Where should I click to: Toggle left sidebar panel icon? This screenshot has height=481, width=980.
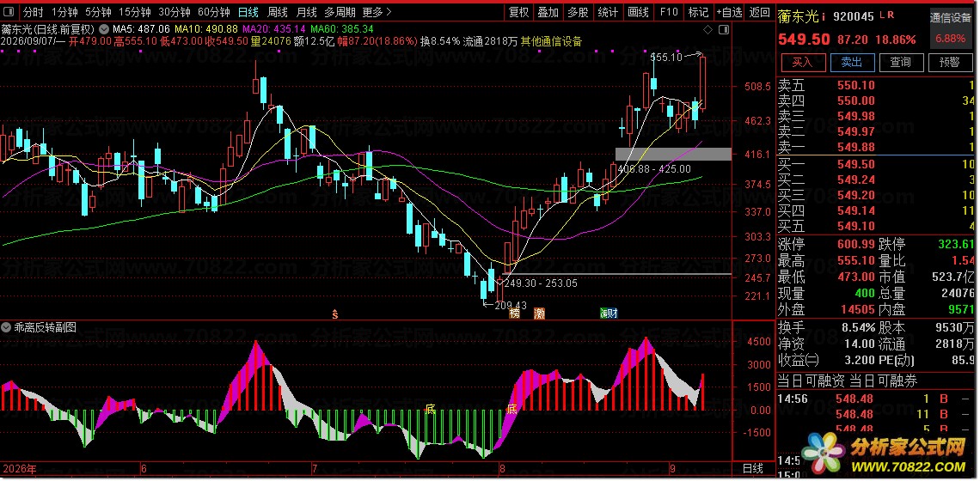coord(9,12)
